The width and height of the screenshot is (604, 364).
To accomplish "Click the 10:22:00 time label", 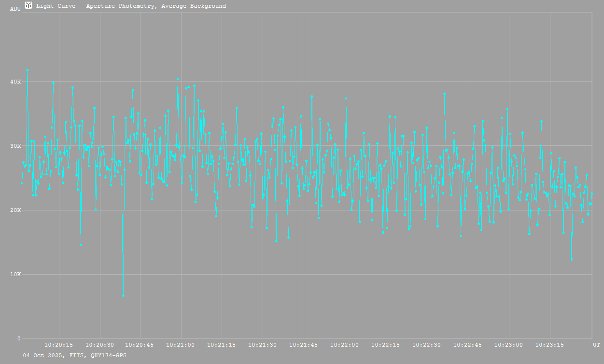I will (x=345, y=345).
